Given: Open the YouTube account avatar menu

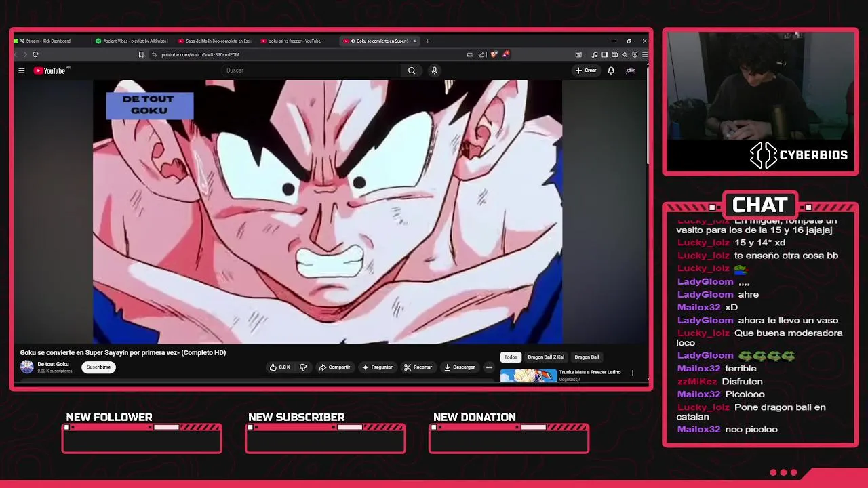Looking at the screenshot, I should coord(631,70).
